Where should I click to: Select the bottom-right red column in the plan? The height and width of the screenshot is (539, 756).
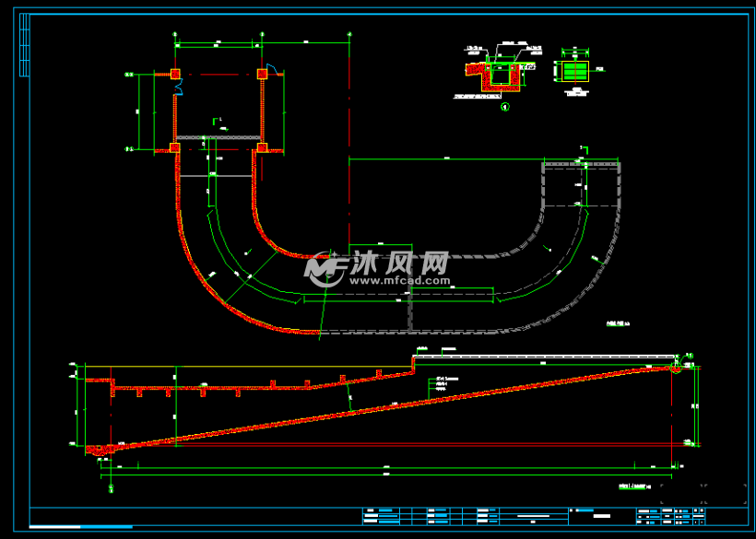(262, 147)
